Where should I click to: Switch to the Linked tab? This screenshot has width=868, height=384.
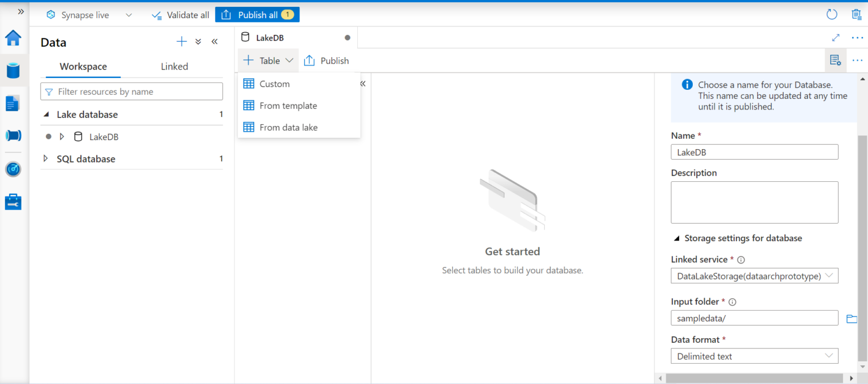[174, 66]
